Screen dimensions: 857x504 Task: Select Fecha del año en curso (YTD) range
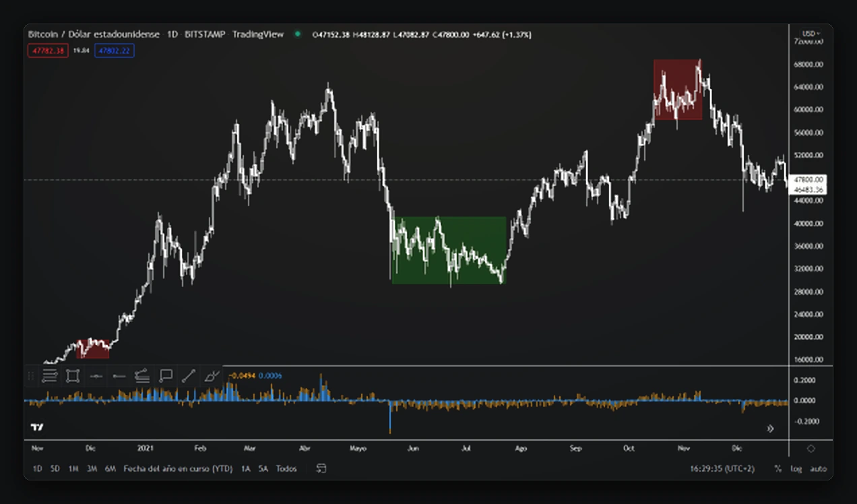pyautogui.click(x=178, y=468)
